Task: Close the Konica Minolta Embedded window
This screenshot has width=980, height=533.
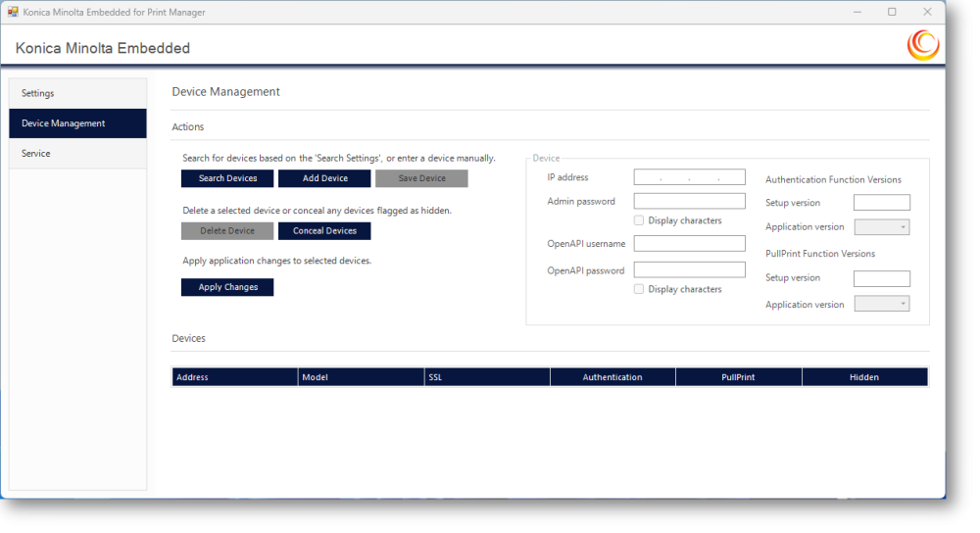Action: pyautogui.click(x=927, y=12)
